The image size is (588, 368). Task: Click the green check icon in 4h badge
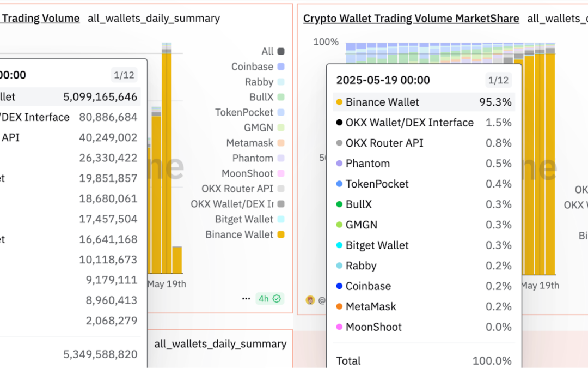pos(277,299)
